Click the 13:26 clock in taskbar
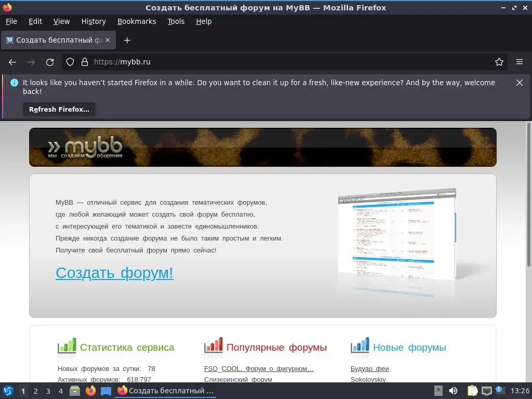The width and height of the screenshot is (532, 399). pyautogui.click(x=520, y=391)
